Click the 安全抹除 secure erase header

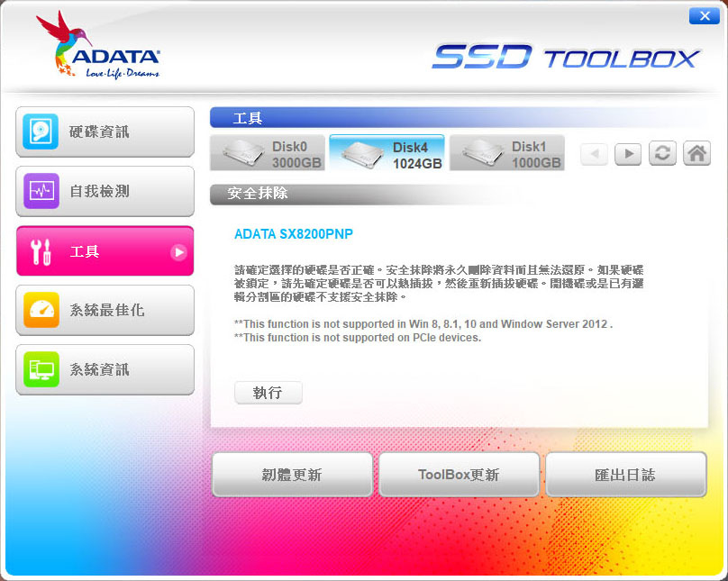[x=258, y=194]
